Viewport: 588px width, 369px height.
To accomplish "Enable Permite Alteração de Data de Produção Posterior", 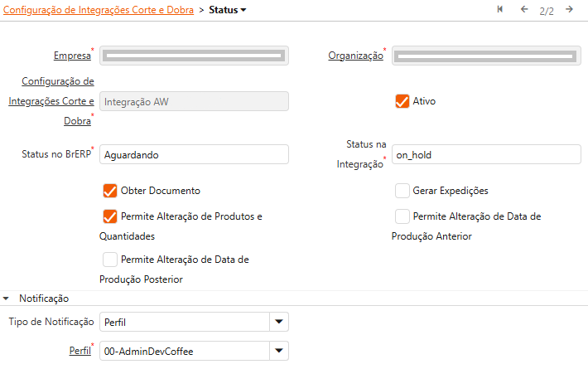I will click(110, 260).
